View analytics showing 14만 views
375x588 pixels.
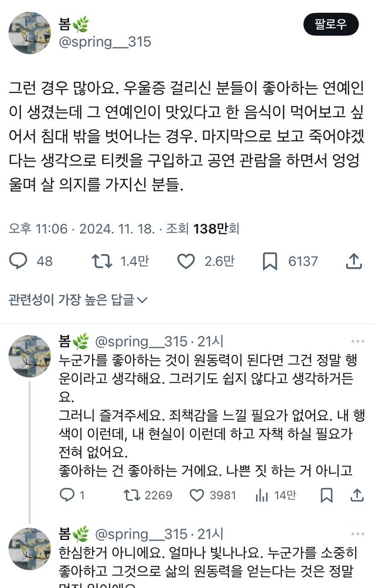(x=262, y=495)
